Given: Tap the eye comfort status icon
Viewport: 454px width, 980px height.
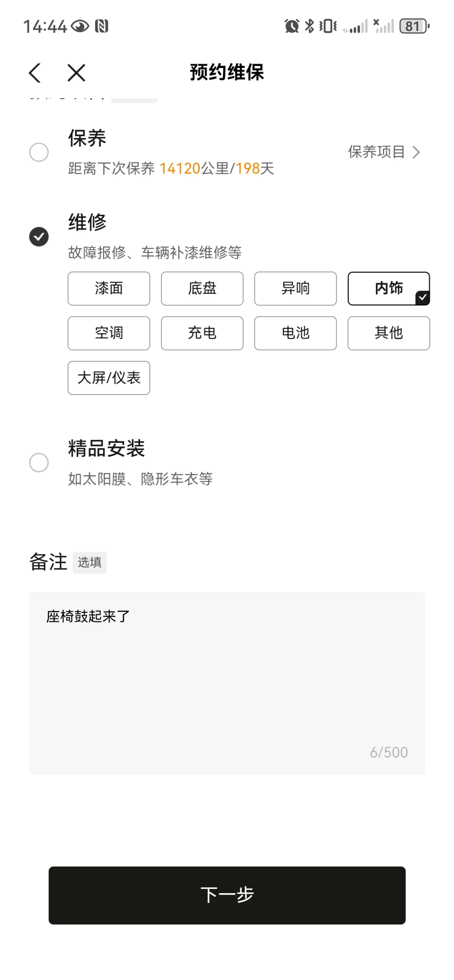Looking at the screenshot, I should (80, 26).
